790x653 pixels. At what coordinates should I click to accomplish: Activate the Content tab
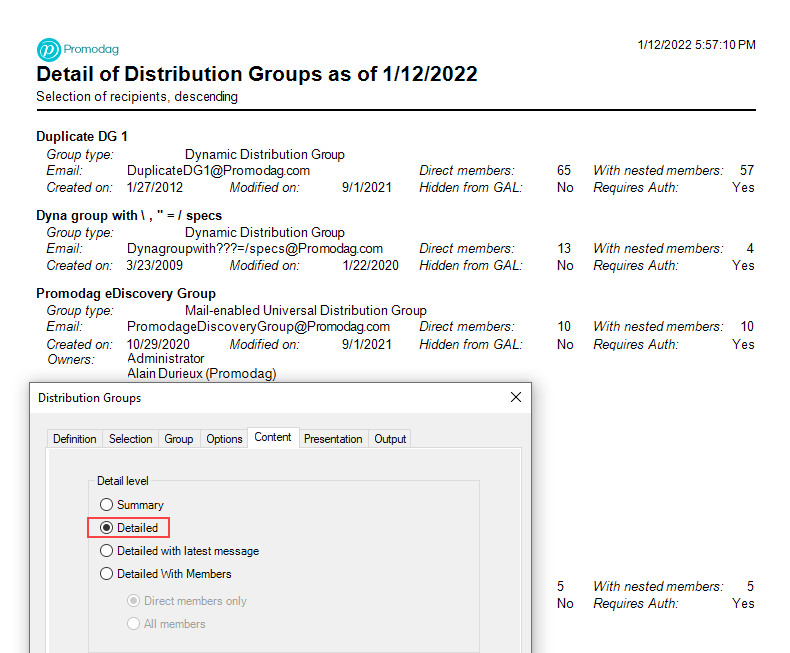pos(273,437)
